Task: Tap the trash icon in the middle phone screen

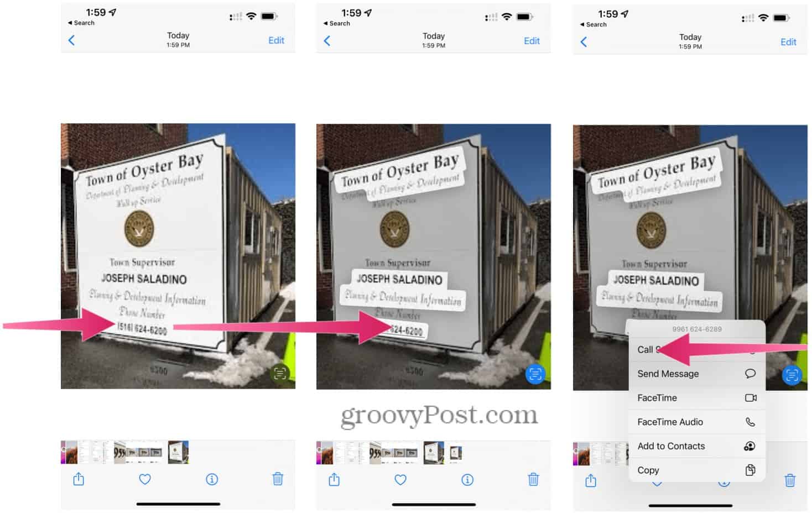Action: click(533, 479)
